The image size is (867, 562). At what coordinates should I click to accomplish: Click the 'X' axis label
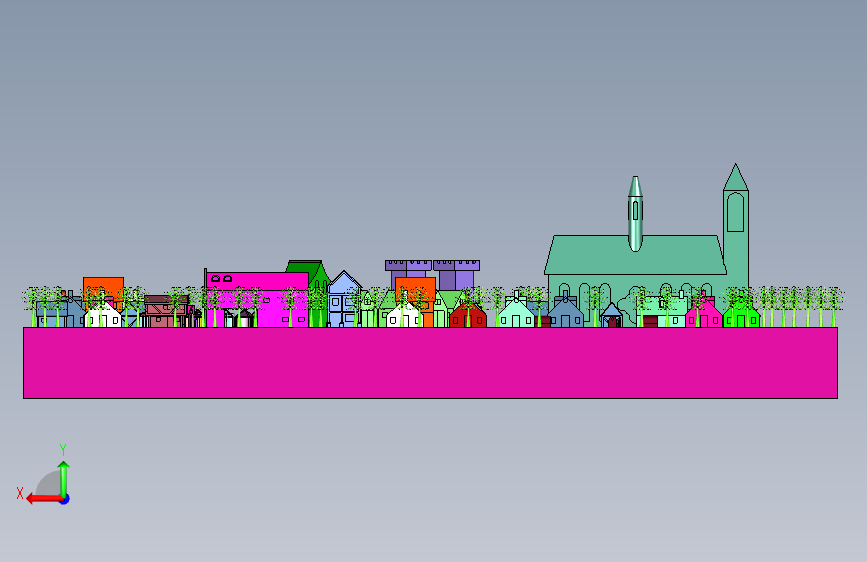point(20,493)
